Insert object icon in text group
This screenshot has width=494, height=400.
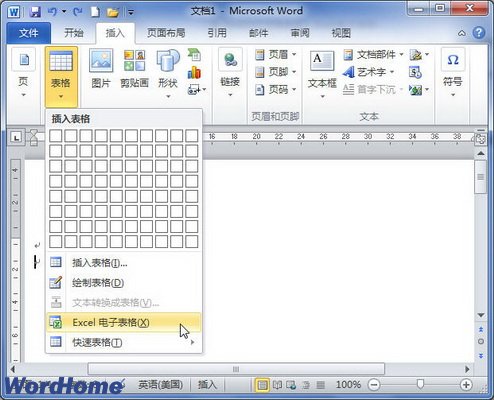tap(419, 90)
